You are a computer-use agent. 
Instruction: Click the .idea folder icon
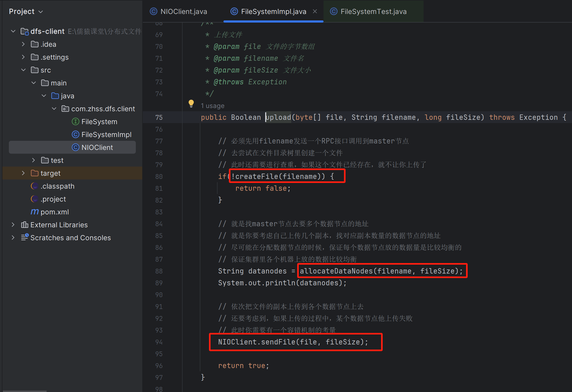pyautogui.click(x=35, y=44)
